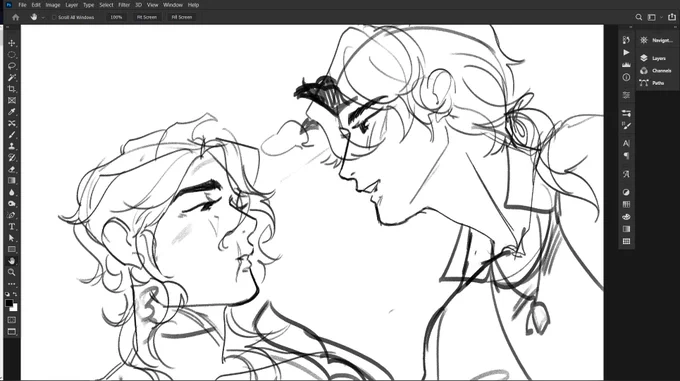This screenshot has height=381, width=680.
Task: Open the Character panel icon
Action: (626, 143)
